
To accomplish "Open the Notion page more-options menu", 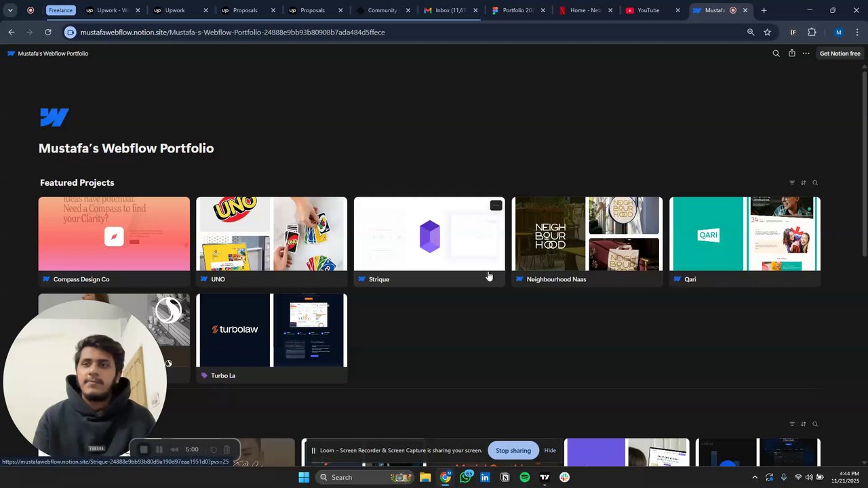I will [x=806, y=54].
